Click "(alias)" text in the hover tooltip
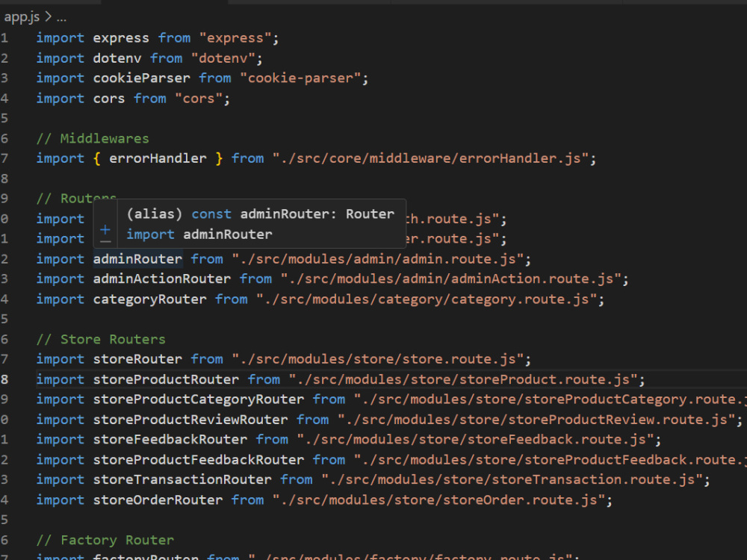Screen dimensions: 747x560 tap(154, 214)
